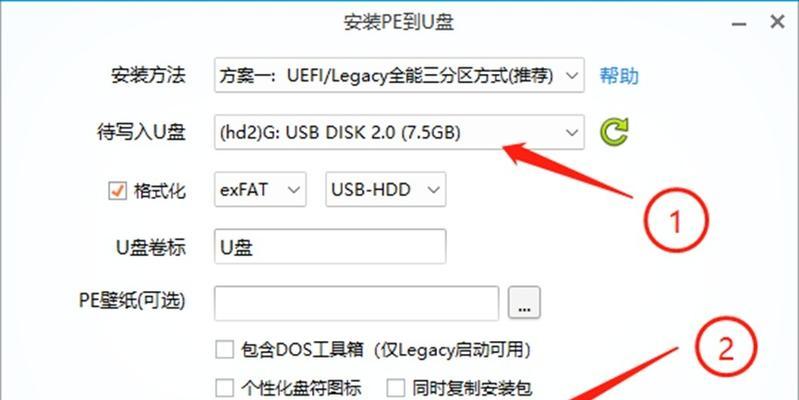Expand the USB-HDD mode dropdown
This screenshot has width=799, height=400.
[386, 190]
